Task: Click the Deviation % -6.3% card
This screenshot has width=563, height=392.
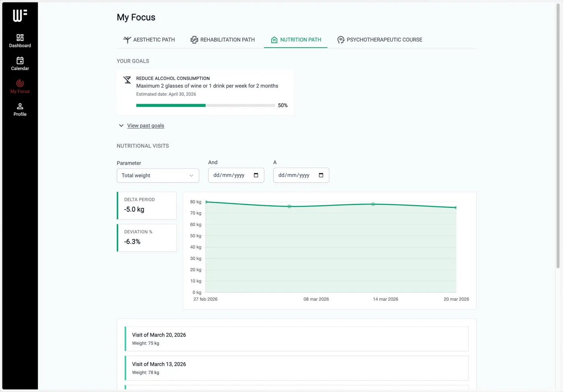Action: point(147,238)
